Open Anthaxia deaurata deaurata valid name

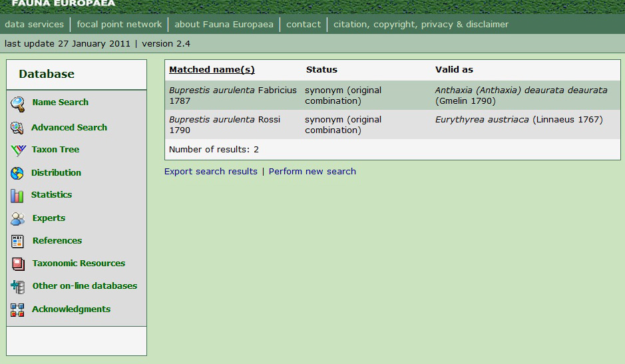pyautogui.click(x=521, y=91)
